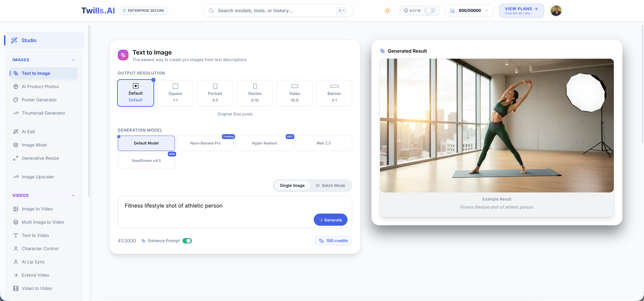This screenshot has height=301, width=644.
Task: Toggle light/dark theme with the sun icon
Action: pyautogui.click(x=387, y=10)
